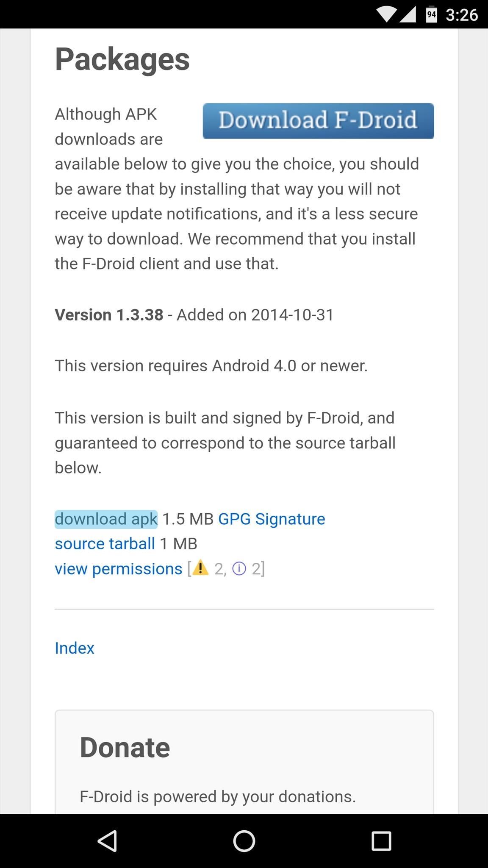Tap the Donate box donation text
Viewport: 488px width, 868px height.
pos(218,796)
